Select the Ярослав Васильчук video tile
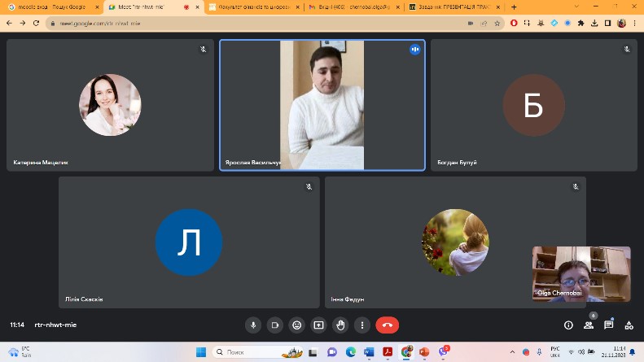 (x=322, y=105)
